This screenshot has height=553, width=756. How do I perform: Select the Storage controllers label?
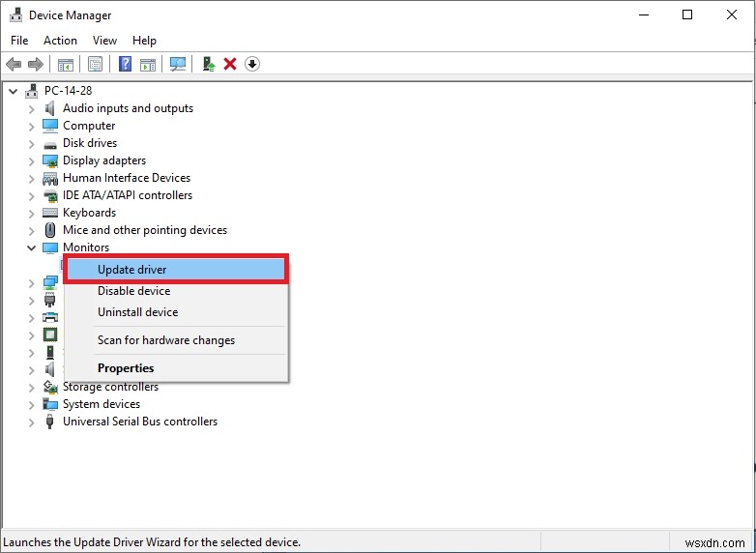110,387
